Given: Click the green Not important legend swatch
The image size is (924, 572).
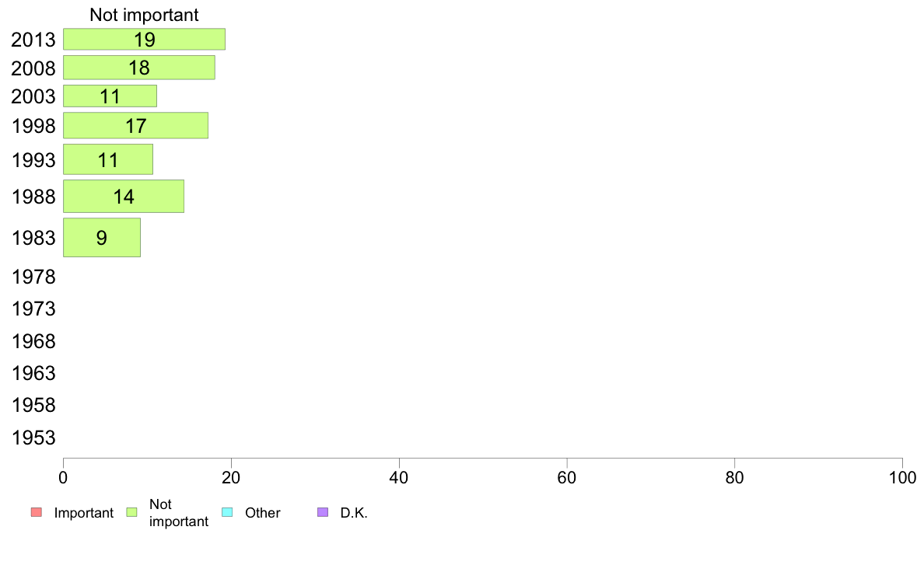Looking at the screenshot, I should (132, 512).
